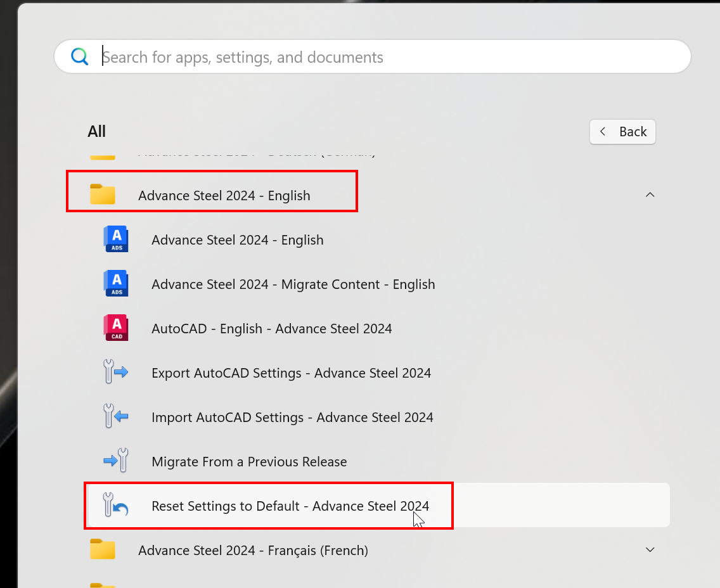
Task: Click the Migrate Content ADS icon
Action: [x=116, y=284]
